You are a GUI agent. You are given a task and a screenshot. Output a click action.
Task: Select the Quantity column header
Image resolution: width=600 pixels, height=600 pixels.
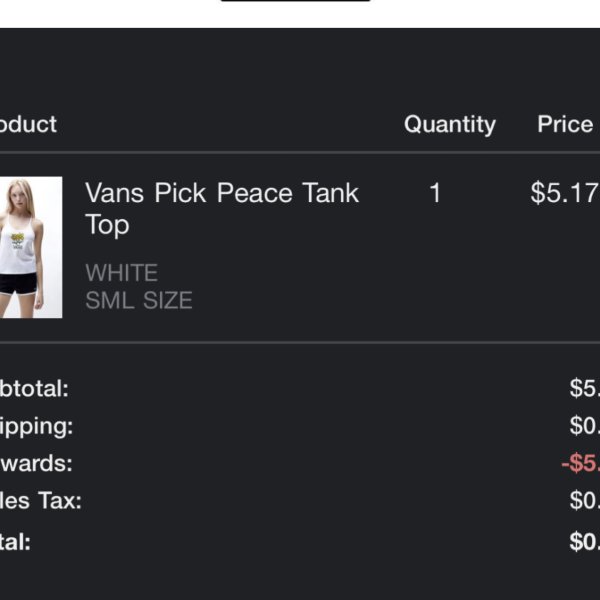(x=450, y=125)
